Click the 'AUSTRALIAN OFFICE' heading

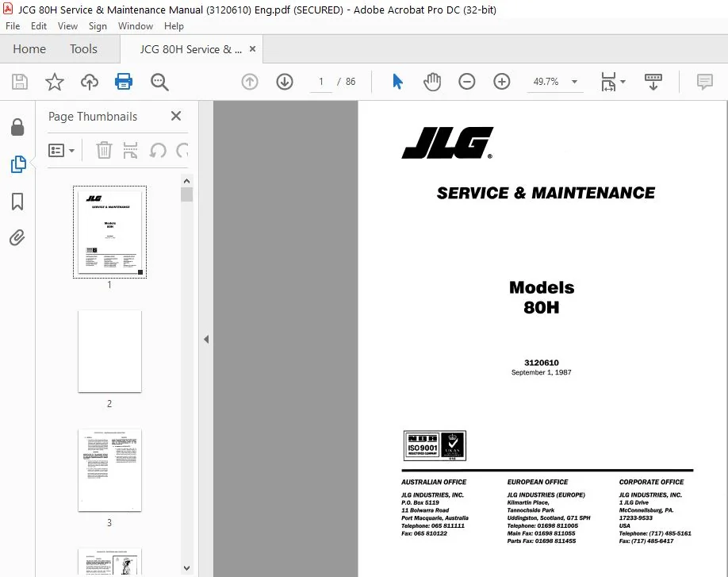click(x=434, y=482)
